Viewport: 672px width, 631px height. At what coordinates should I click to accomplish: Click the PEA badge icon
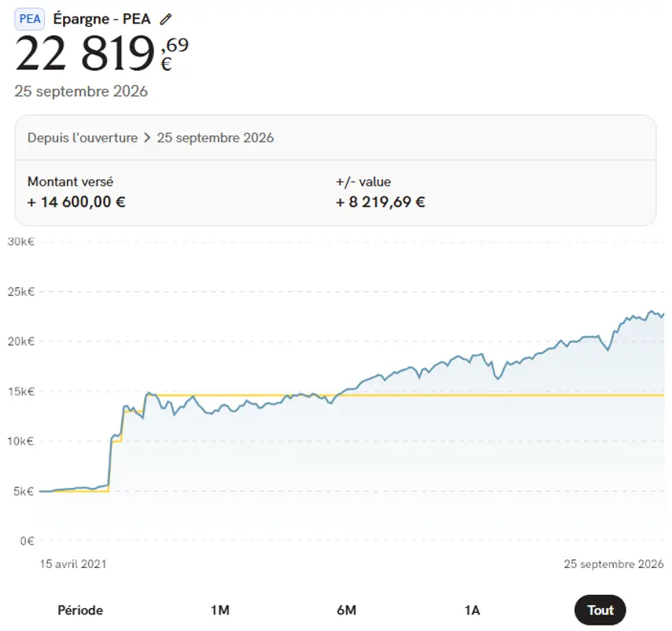click(30, 20)
